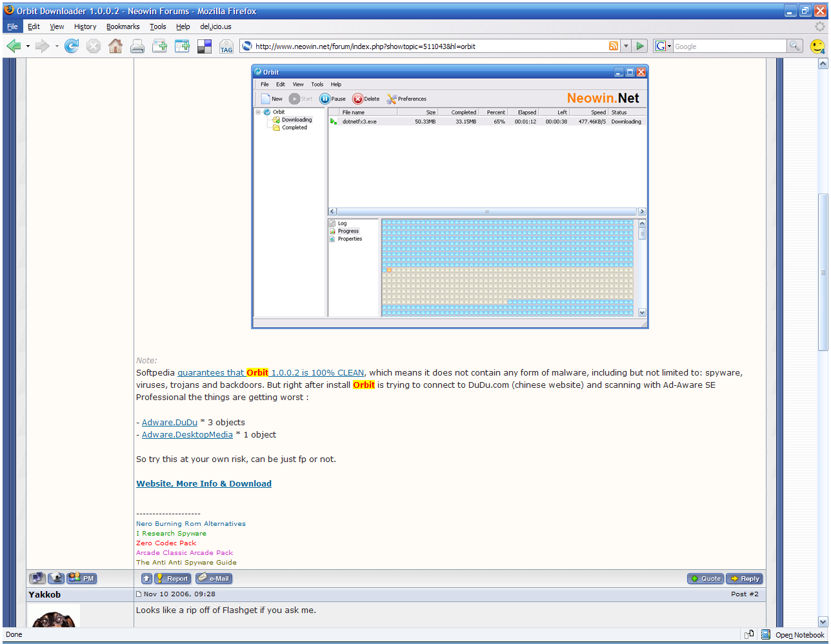The height and width of the screenshot is (644, 831).
Task: Open the View menu
Action: click(57, 26)
